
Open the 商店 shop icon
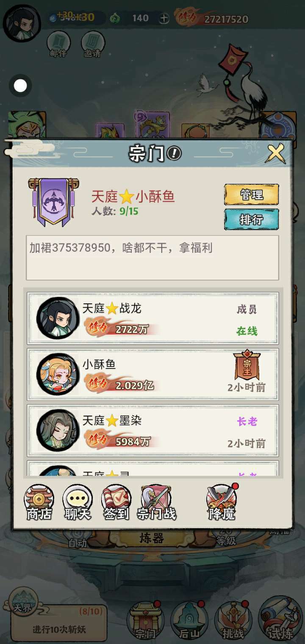pyautogui.click(x=39, y=503)
